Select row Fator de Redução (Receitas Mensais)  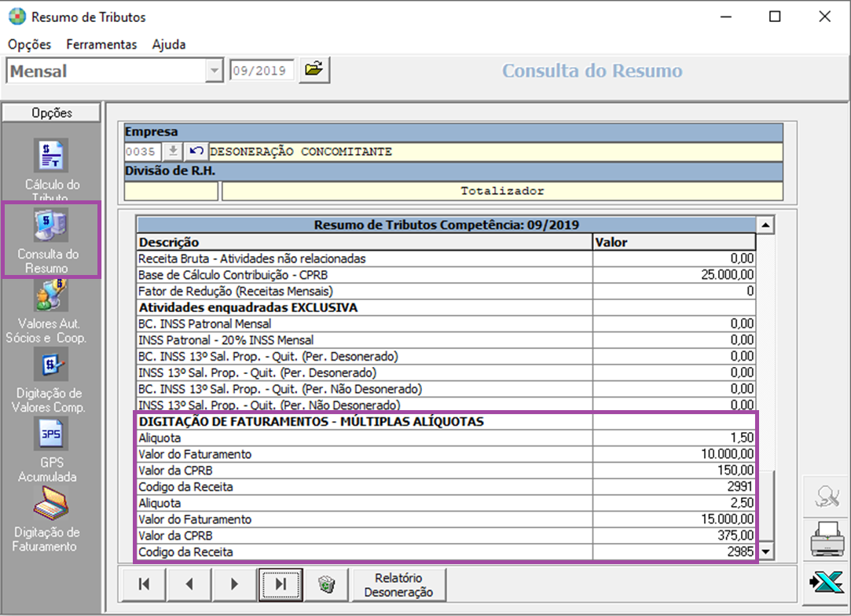(446, 291)
